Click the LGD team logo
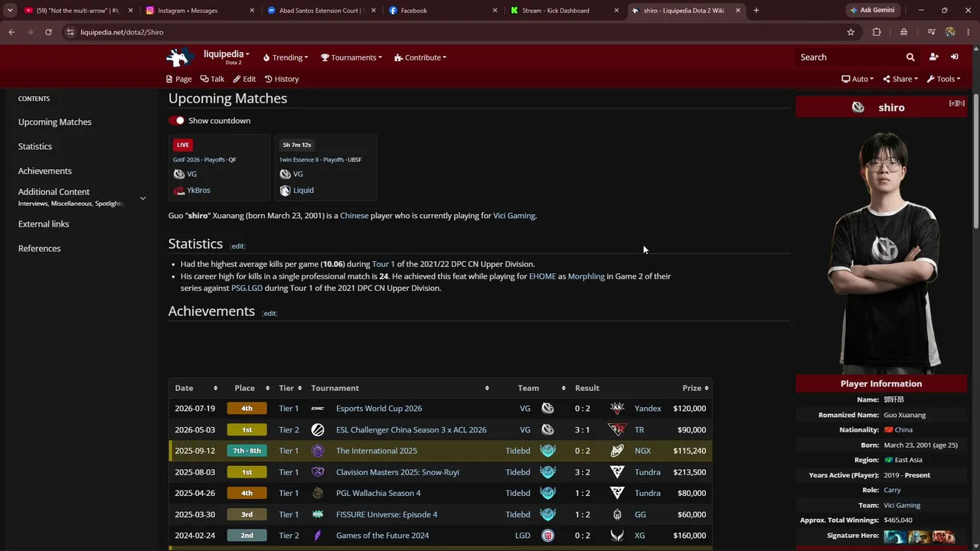980x551 pixels. (547, 536)
